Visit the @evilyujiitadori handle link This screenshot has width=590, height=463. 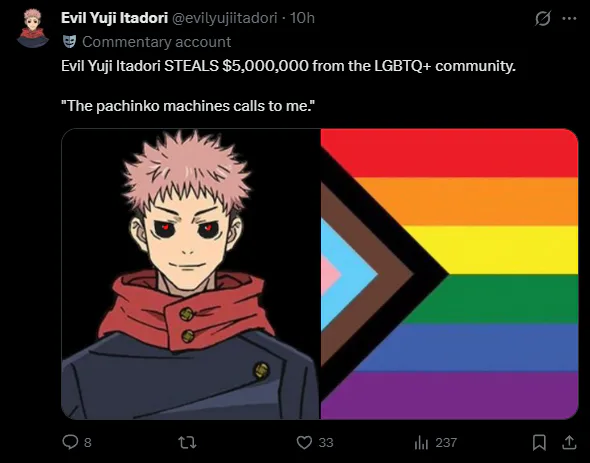point(225,18)
